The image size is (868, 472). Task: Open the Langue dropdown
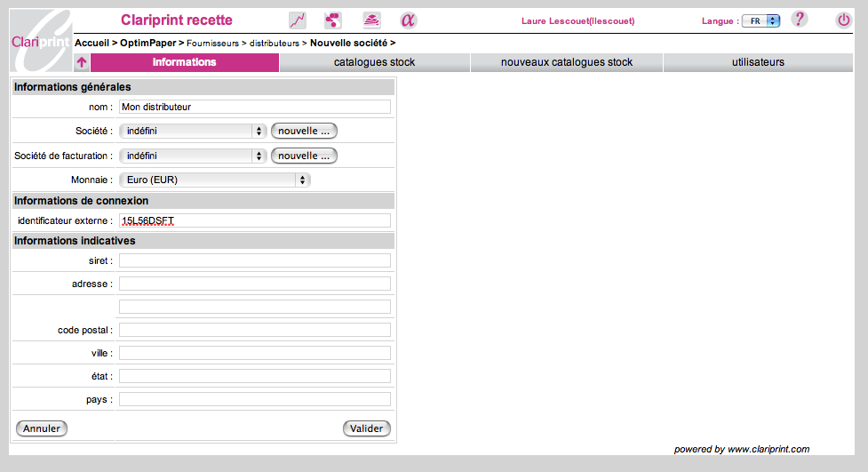[x=760, y=21]
